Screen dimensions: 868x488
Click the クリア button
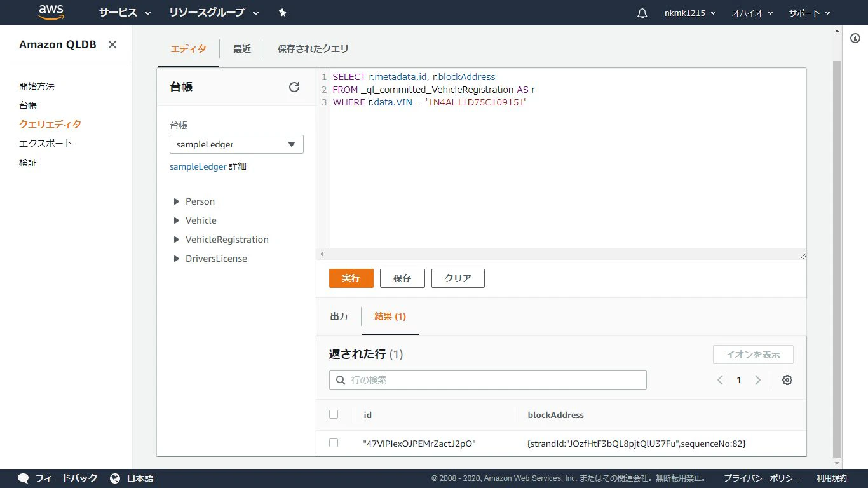(458, 278)
